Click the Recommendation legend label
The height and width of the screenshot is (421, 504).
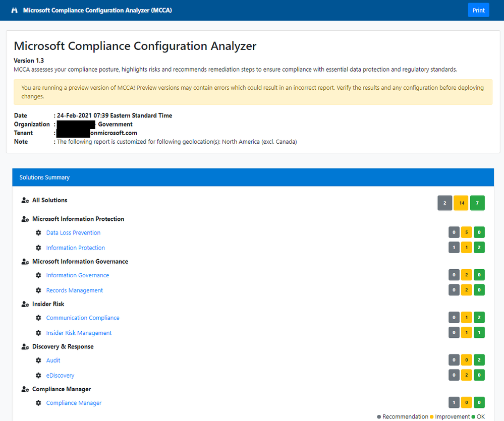point(405,416)
